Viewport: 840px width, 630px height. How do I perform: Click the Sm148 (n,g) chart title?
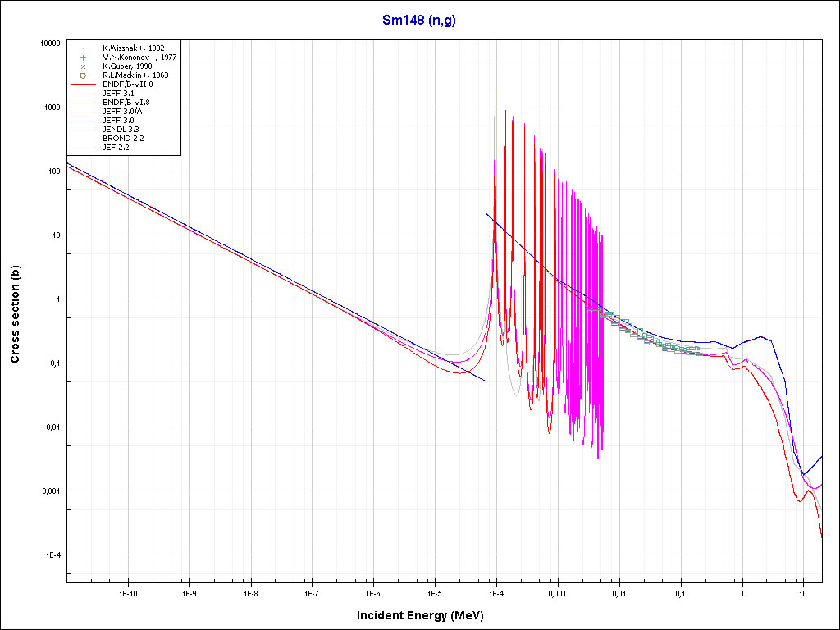pyautogui.click(x=419, y=21)
